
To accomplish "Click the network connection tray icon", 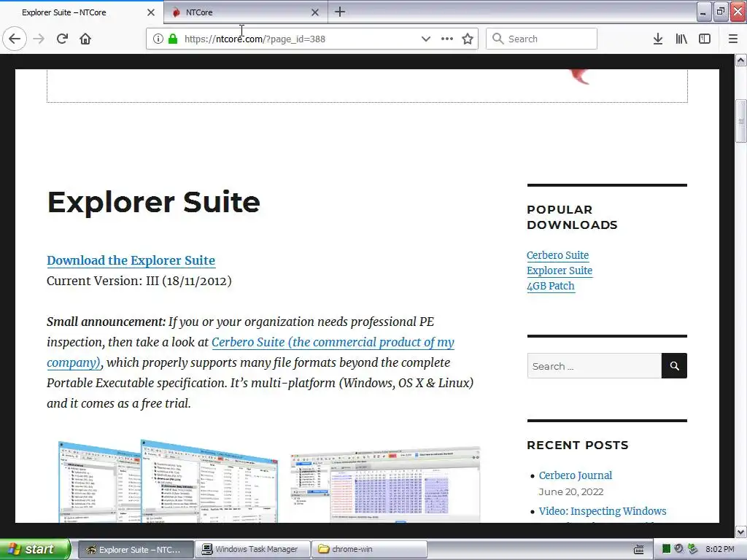I will pyautogui.click(x=693, y=549).
